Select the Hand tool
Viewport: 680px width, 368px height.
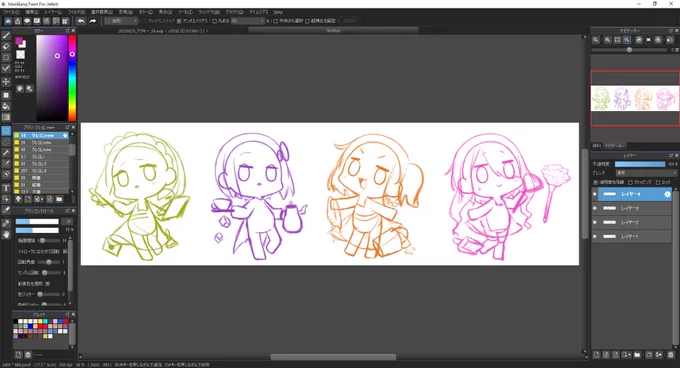6,234
